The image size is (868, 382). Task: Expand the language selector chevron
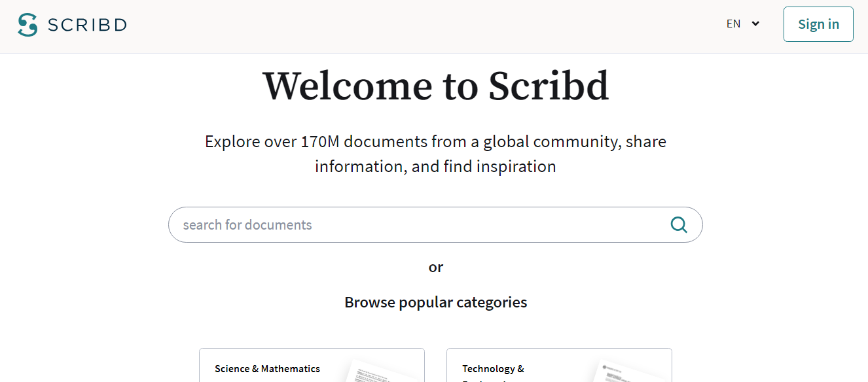click(x=755, y=23)
